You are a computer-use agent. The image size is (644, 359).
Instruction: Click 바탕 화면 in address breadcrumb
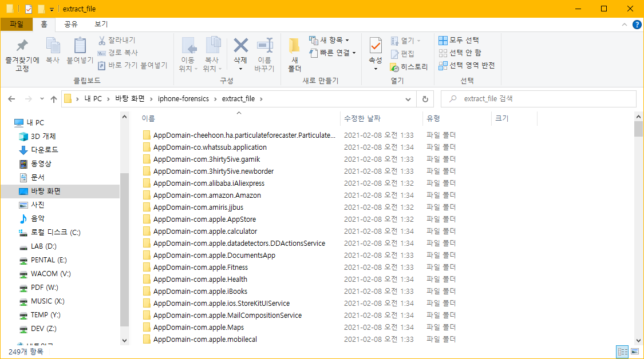[130, 99]
